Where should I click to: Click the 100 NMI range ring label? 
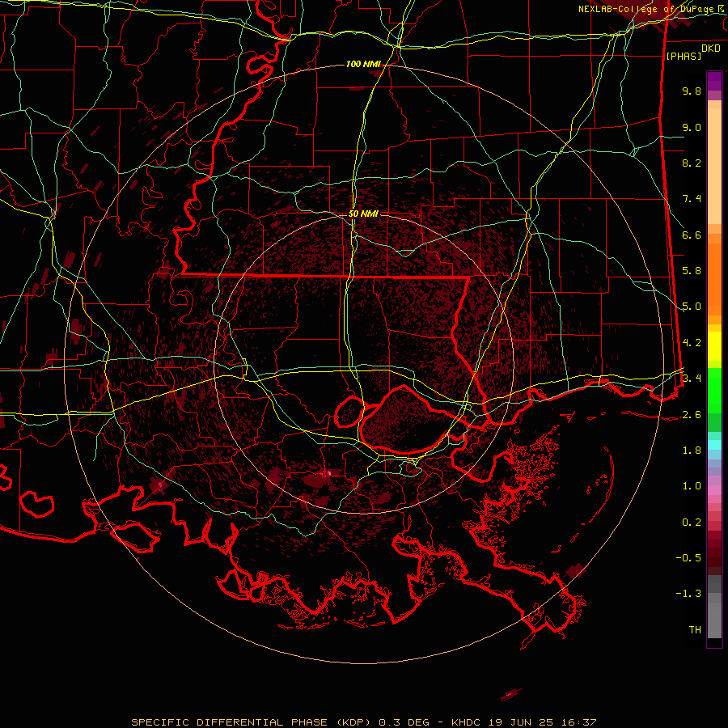click(x=363, y=64)
